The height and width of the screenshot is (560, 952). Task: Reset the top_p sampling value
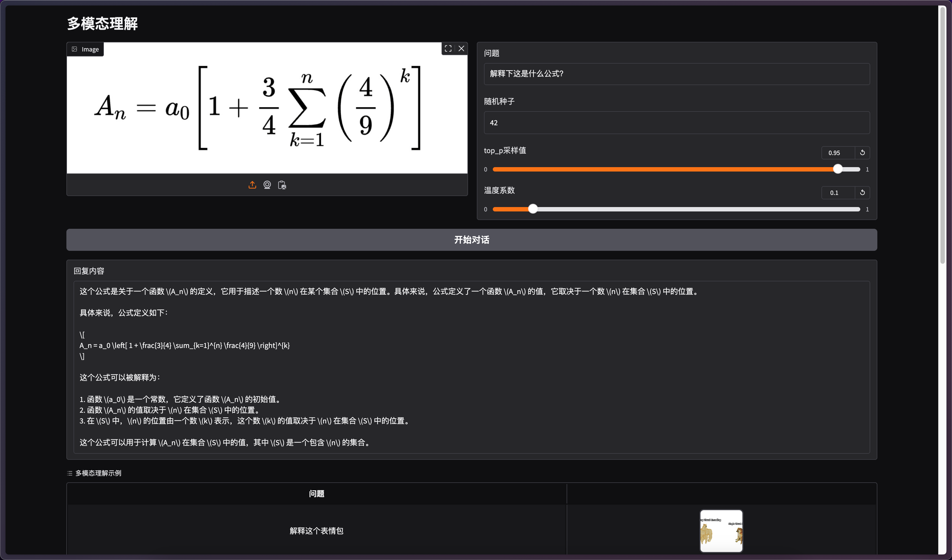[x=862, y=153]
